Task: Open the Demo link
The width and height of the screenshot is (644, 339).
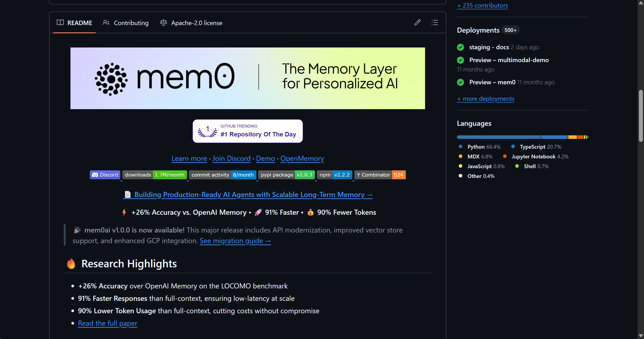Action: [x=265, y=158]
